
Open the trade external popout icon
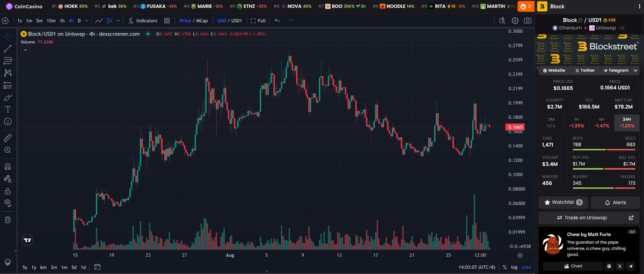(632, 218)
